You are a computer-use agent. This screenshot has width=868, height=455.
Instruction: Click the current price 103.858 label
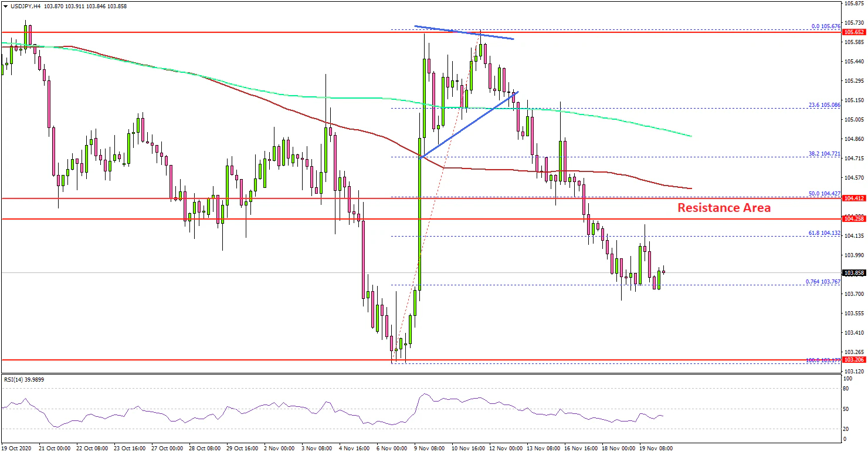852,273
